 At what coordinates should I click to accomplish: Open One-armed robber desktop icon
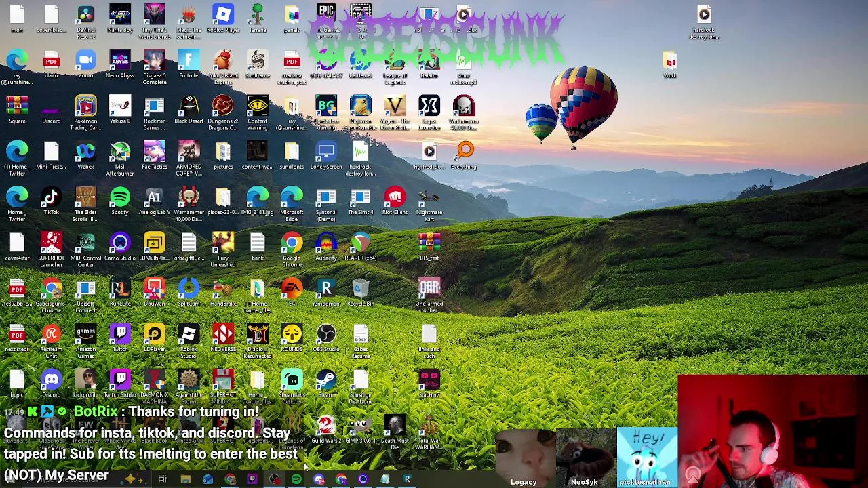coord(429,294)
